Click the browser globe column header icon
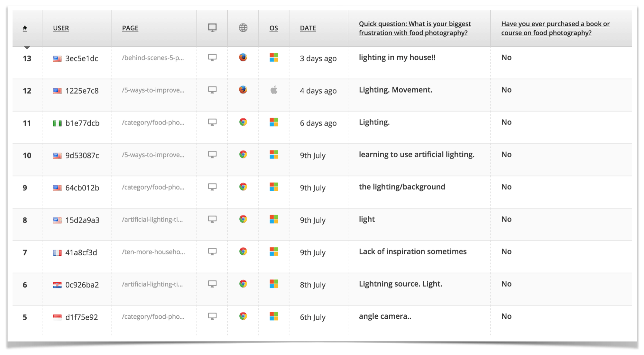The height and width of the screenshot is (355, 644). (x=243, y=28)
